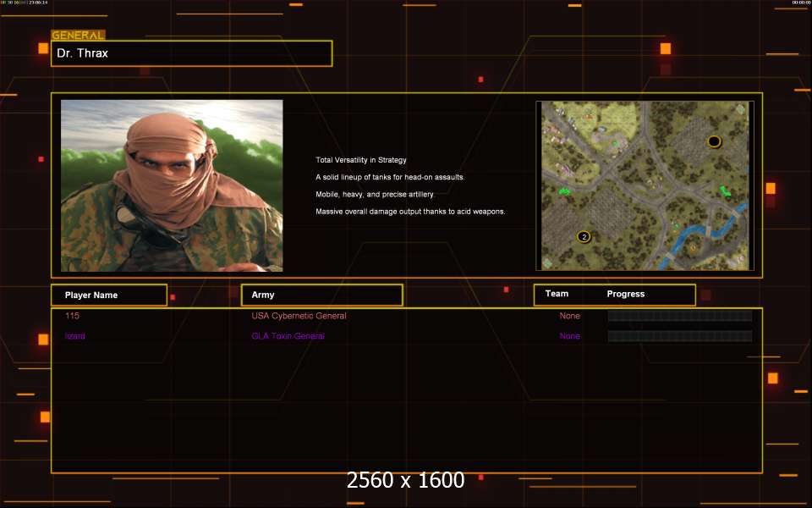Image resolution: width=812 pixels, height=508 pixels.
Task: Click the GENERAL label tag
Action: (78, 35)
